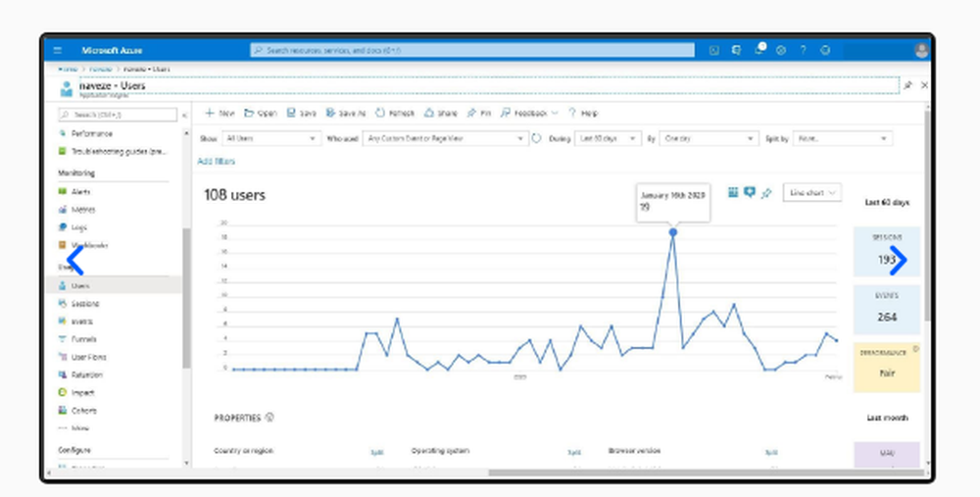
Task: Open User Flows in the sidebar
Action: tap(89, 357)
